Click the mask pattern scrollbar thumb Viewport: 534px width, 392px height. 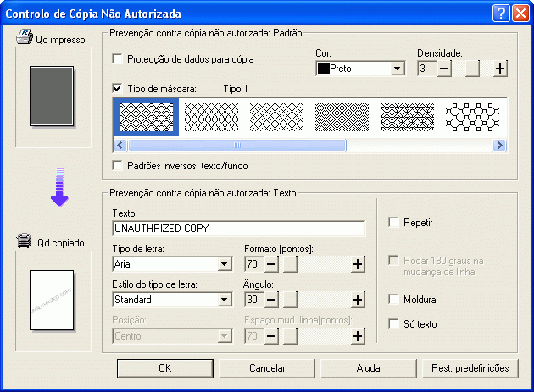(237, 146)
